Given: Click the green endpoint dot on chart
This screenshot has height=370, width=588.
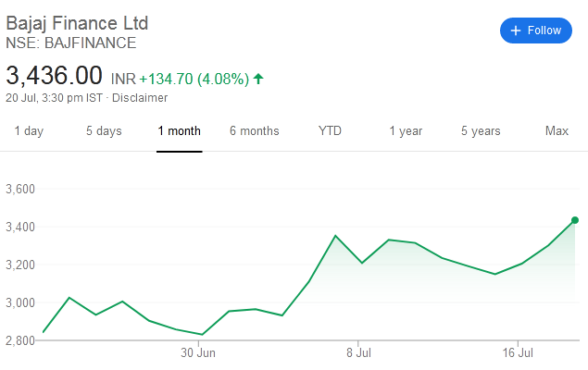Looking at the screenshot, I should point(575,220).
